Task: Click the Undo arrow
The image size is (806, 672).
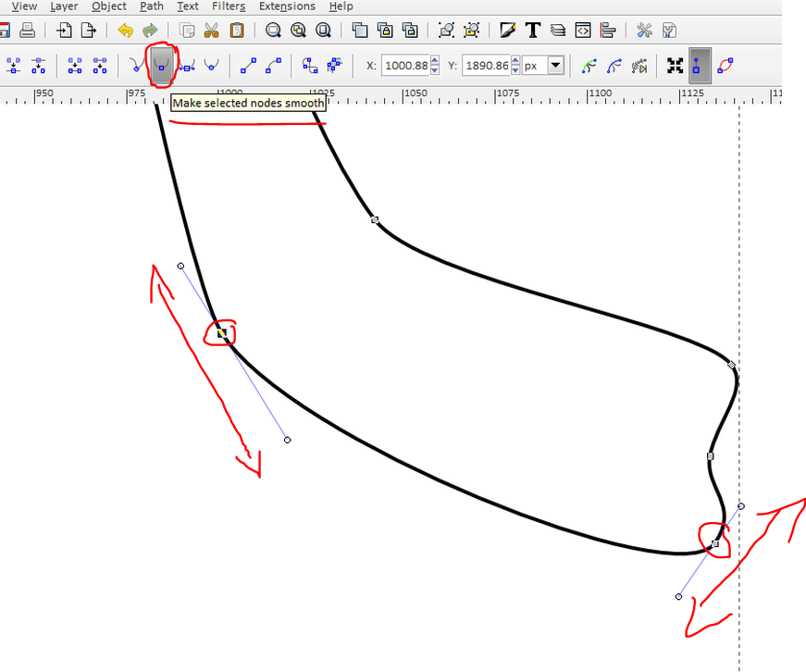Action: click(x=125, y=31)
